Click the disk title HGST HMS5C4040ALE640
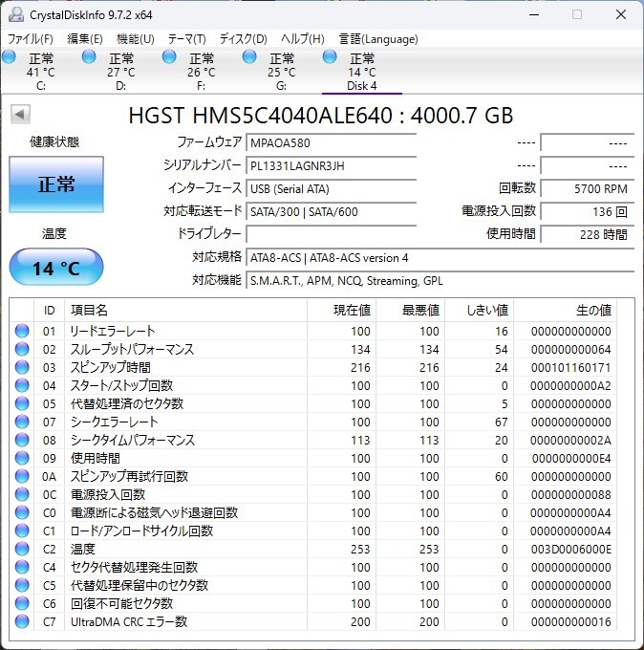This screenshot has width=644, height=650. 320,116
